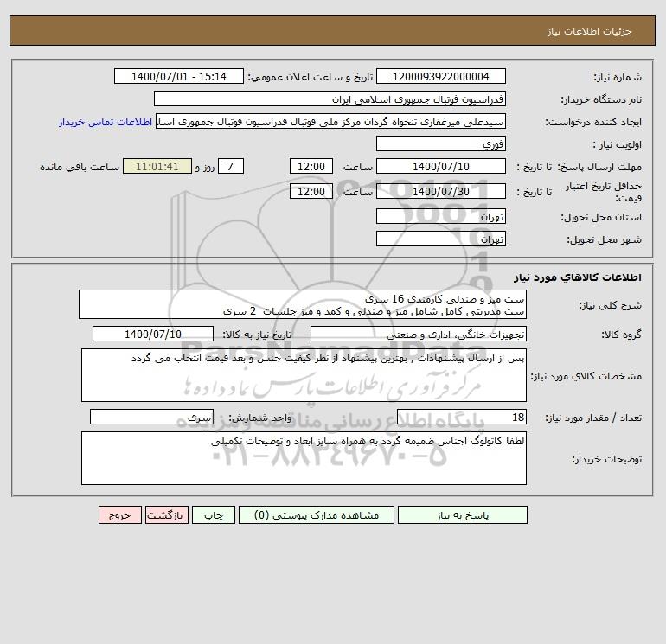Click the delivery city field 'تهران'
Screen dimensions: 666x644
[441, 239]
